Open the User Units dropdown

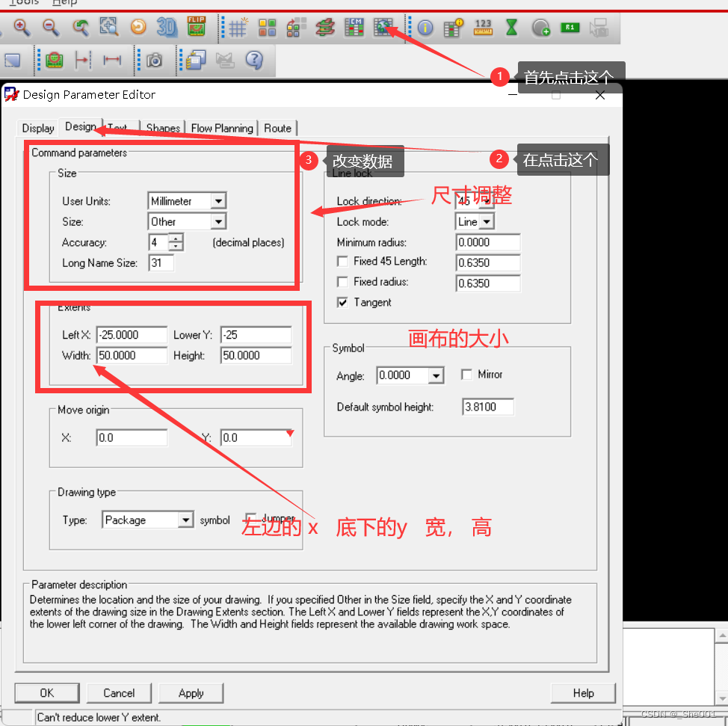[218, 201]
